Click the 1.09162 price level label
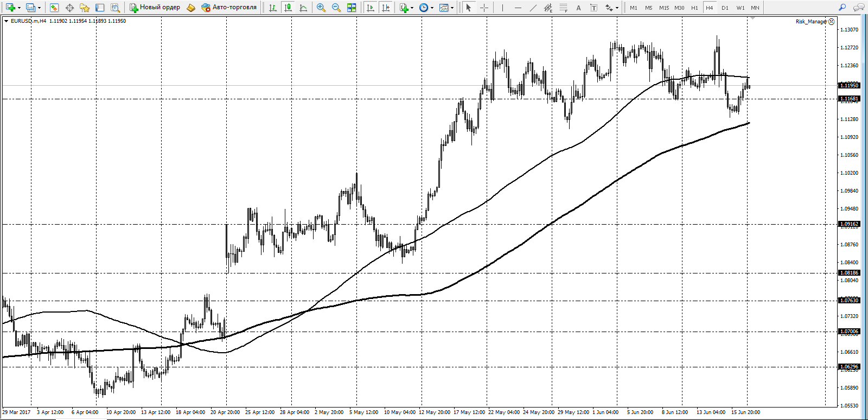This screenshot has width=868, height=420. click(850, 224)
